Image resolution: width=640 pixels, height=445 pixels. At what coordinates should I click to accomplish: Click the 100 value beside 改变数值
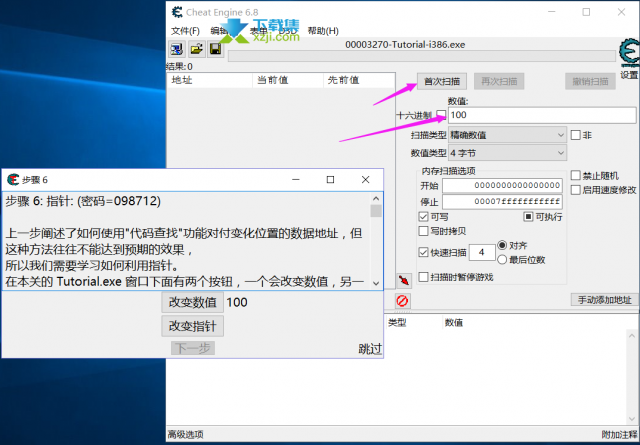237,303
